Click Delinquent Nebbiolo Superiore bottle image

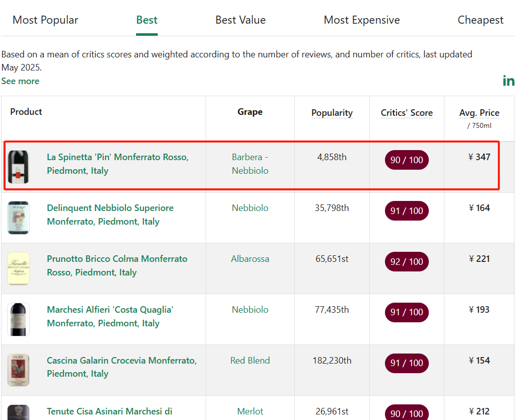[19, 218]
